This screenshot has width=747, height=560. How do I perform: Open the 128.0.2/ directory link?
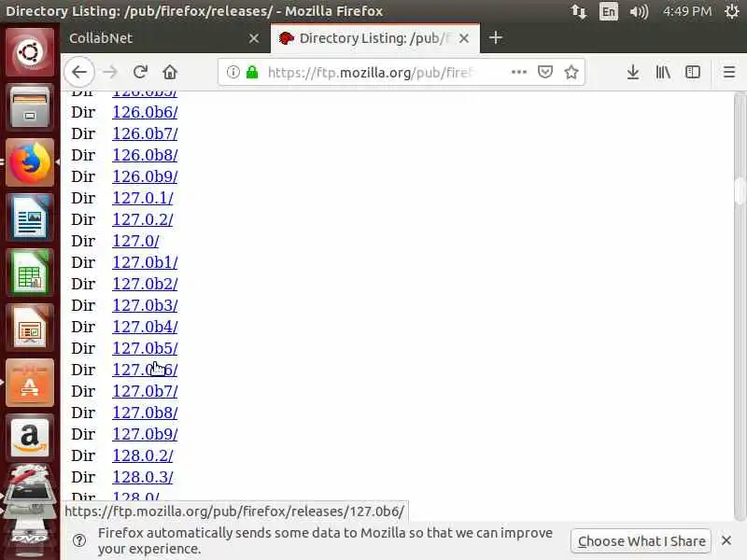(143, 455)
